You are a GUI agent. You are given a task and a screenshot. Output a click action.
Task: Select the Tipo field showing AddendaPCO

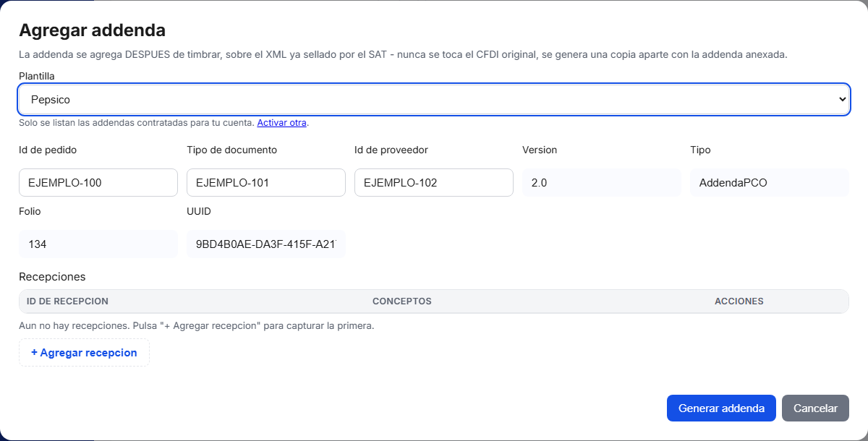[x=770, y=183]
